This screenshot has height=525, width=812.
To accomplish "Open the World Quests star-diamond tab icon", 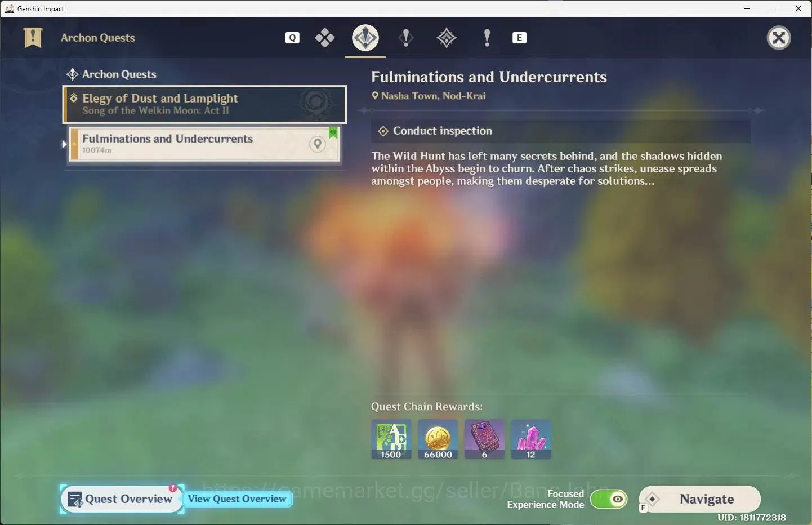I will (447, 38).
